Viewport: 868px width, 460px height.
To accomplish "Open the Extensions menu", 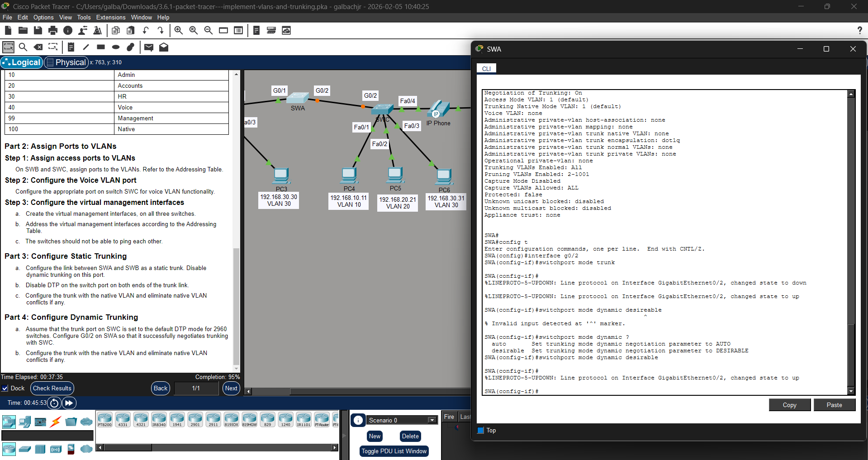I will coord(111,17).
